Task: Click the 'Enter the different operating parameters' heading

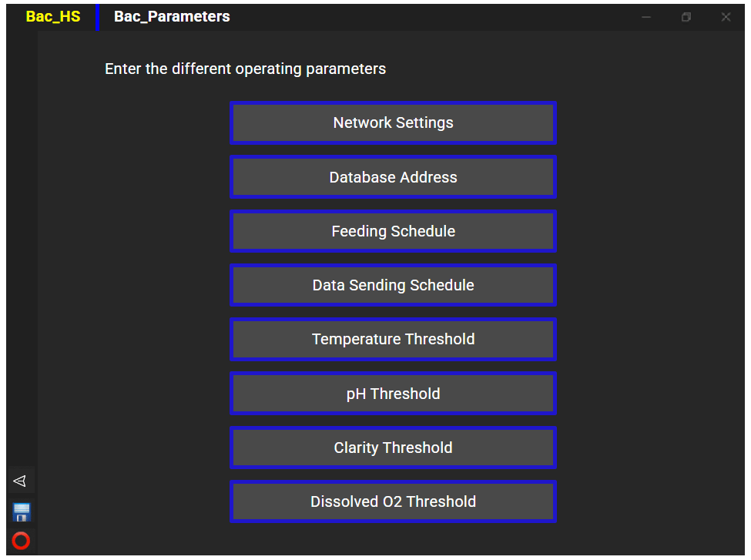Action: pyautogui.click(x=245, y=69)
